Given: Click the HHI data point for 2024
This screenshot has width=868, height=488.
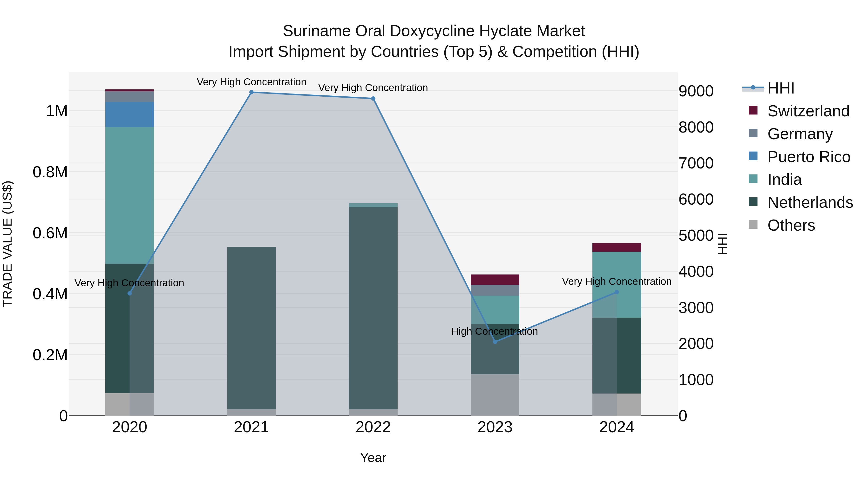Looking at the screenshot, I should tap(617, 292).
